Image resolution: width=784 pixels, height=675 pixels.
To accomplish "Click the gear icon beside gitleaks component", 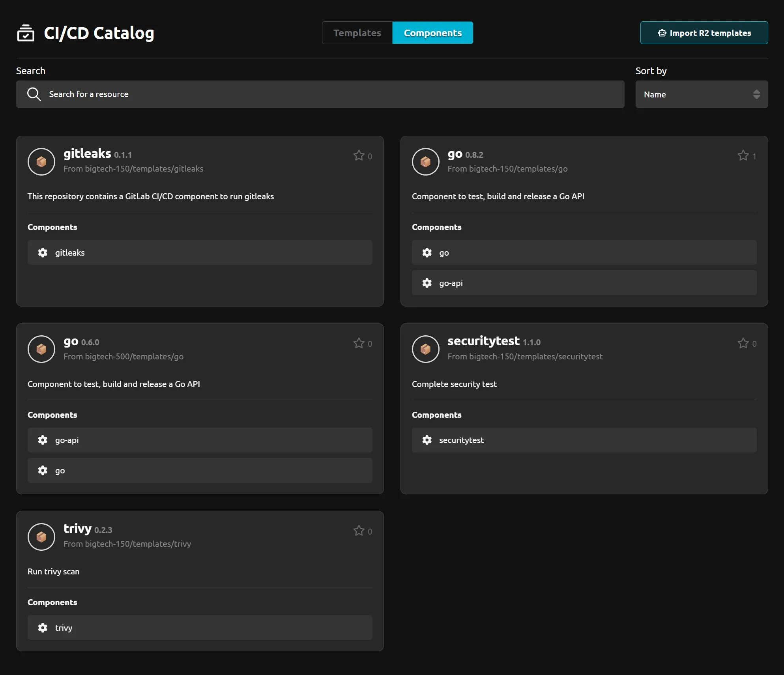I will pyautogui.click(x=43, y=252).
